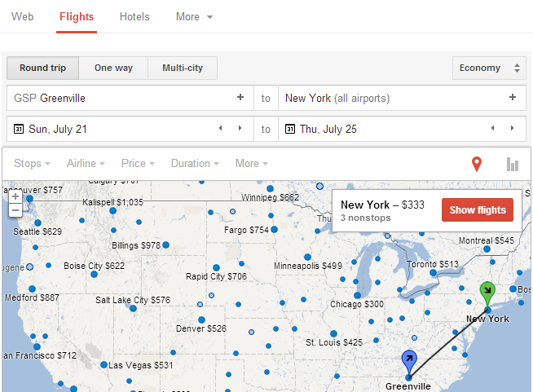This screenshot has height=392, width=533.
Task: Open the departure date calendar icon
Action: pos(18,129)
